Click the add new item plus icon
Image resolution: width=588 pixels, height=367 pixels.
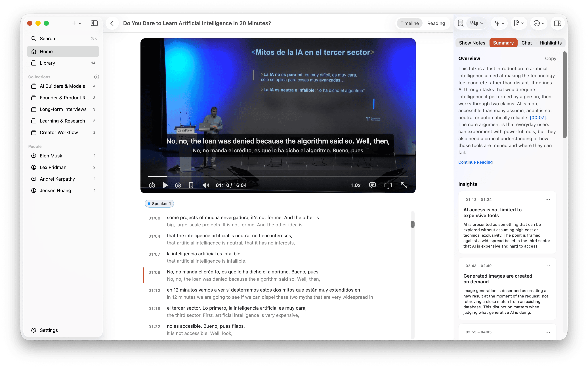coord(74,23)
